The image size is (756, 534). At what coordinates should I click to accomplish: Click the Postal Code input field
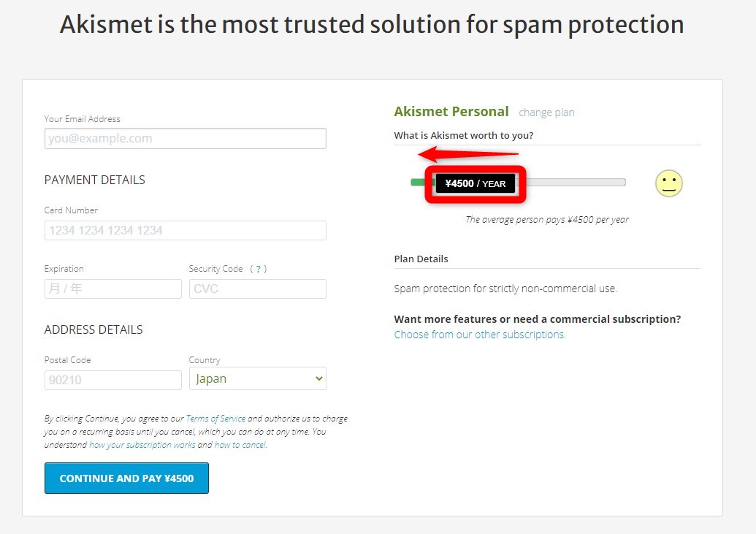[112, 380]
